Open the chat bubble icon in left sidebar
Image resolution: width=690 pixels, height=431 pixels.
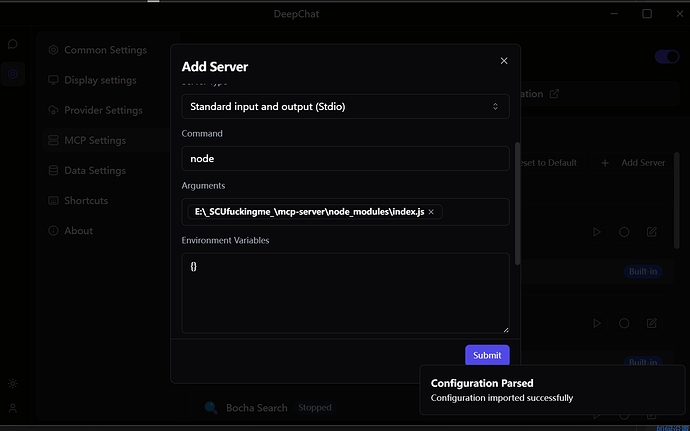pos(13,44)
